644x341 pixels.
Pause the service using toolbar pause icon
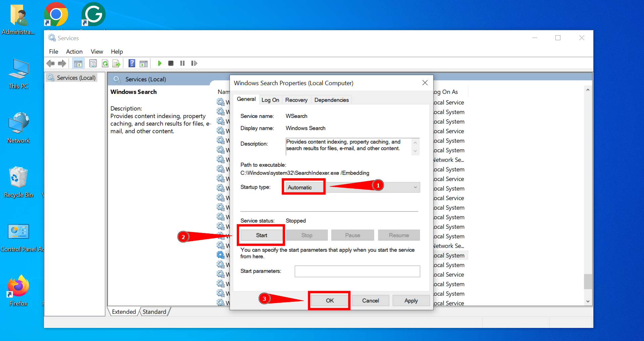coord(182,63)
